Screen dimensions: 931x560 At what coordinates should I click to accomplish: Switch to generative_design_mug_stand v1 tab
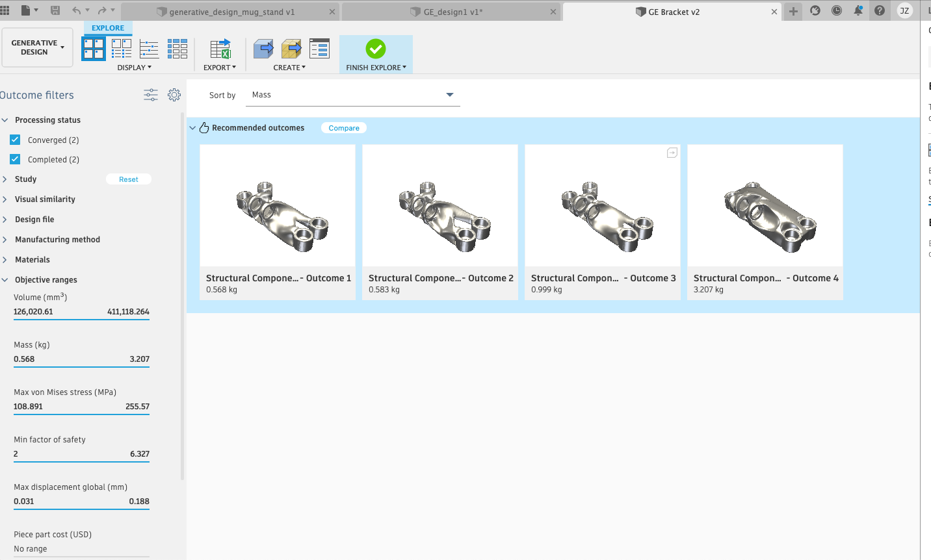tap(231, 12)
